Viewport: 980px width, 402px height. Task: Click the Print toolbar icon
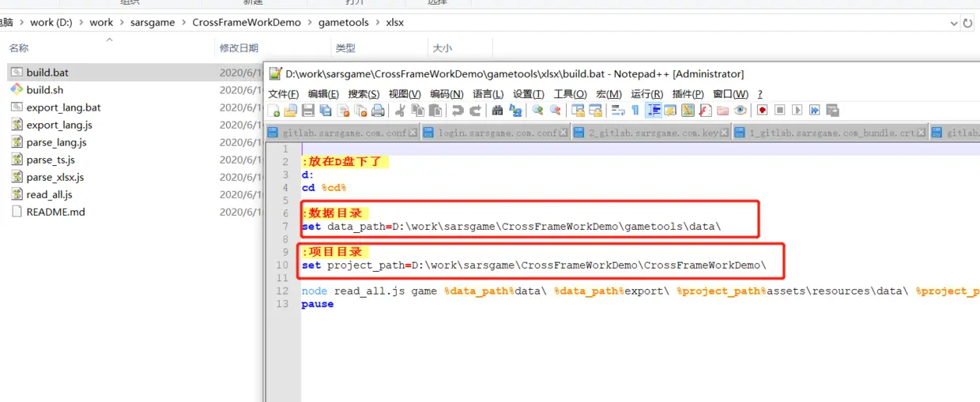[x=378, y=111]
